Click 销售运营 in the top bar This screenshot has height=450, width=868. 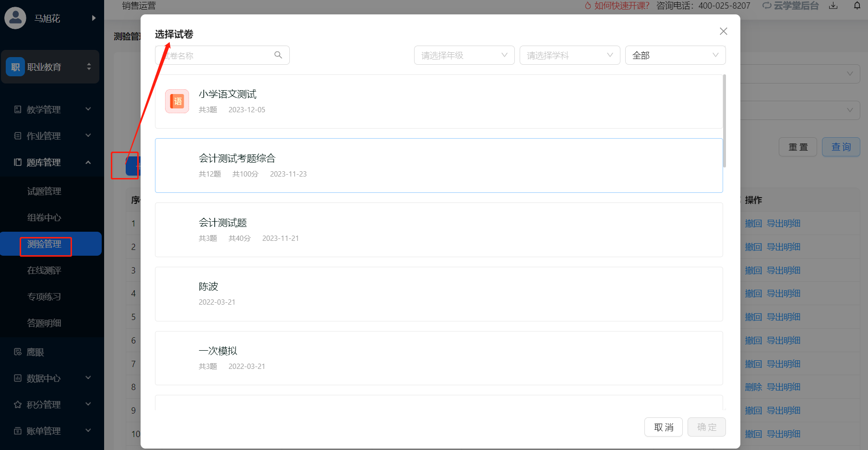tap(139, 6)
